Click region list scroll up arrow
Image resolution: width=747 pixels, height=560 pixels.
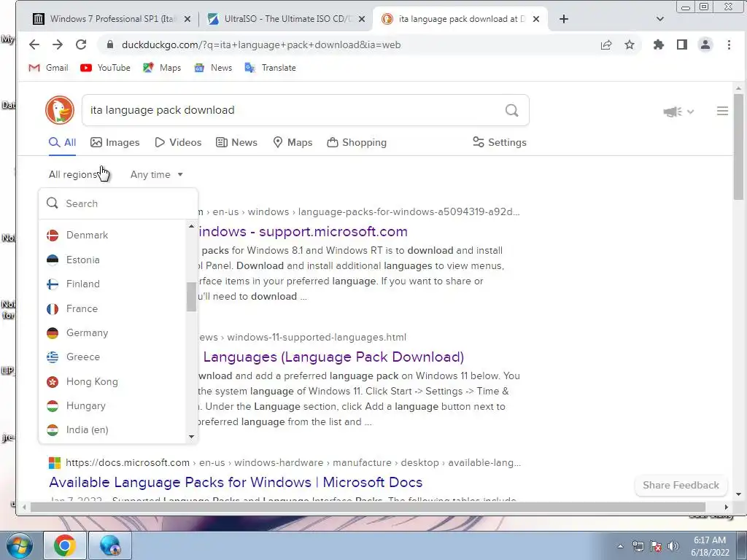coord(192,226)
